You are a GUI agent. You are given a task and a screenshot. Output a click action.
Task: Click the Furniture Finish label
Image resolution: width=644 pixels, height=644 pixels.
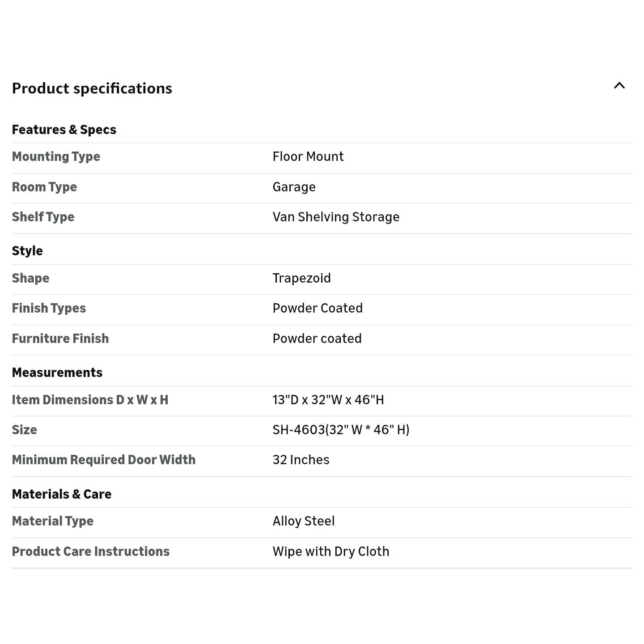point(60,339)
